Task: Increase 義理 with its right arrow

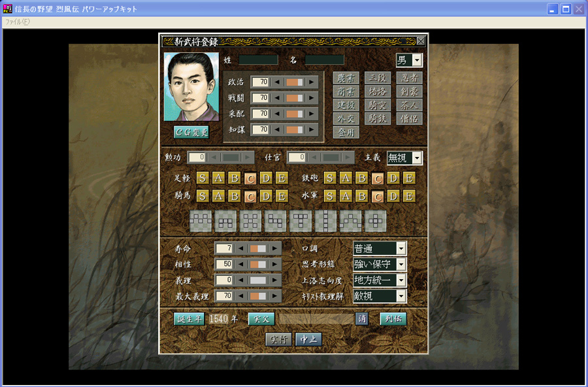Action: tap(275, 280)
